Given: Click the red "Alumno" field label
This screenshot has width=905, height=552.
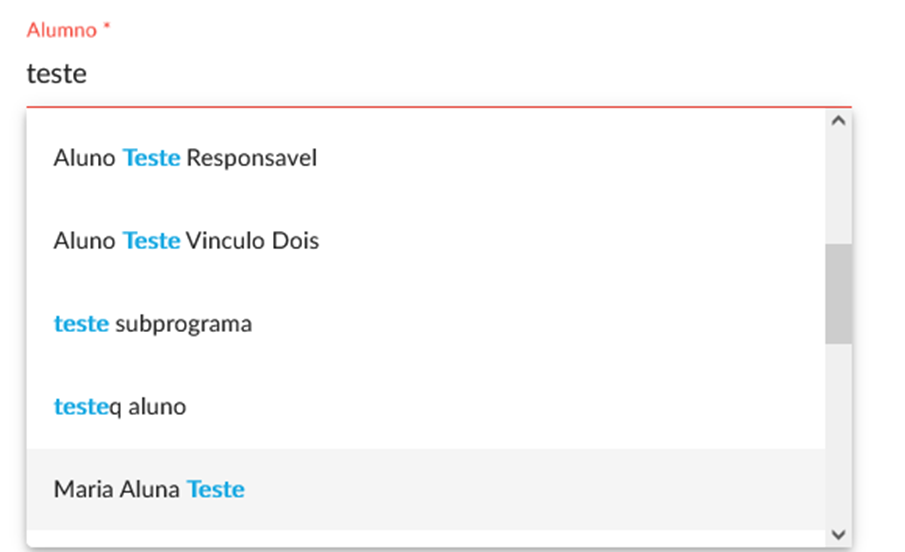Looking at the screenshot, I should [61, 30].
